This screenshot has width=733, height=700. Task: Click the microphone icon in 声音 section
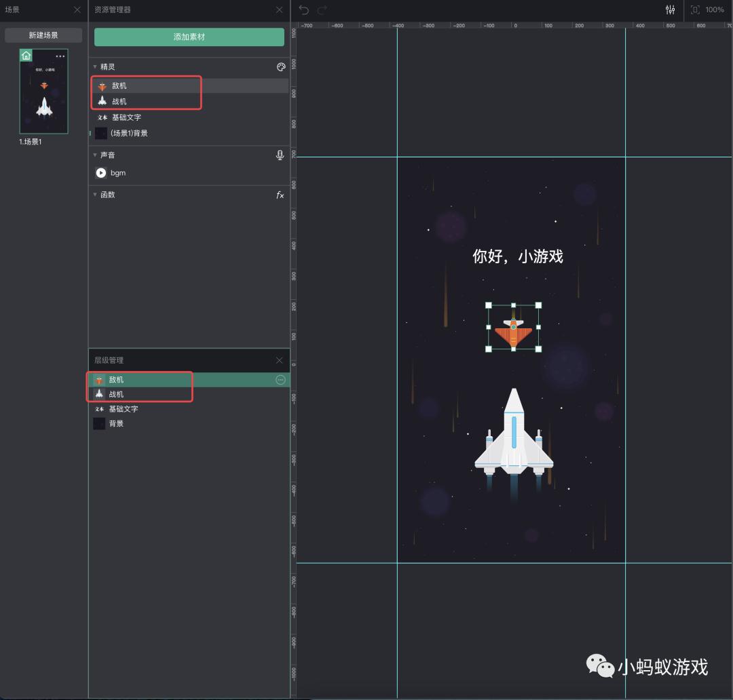point(280,155)
